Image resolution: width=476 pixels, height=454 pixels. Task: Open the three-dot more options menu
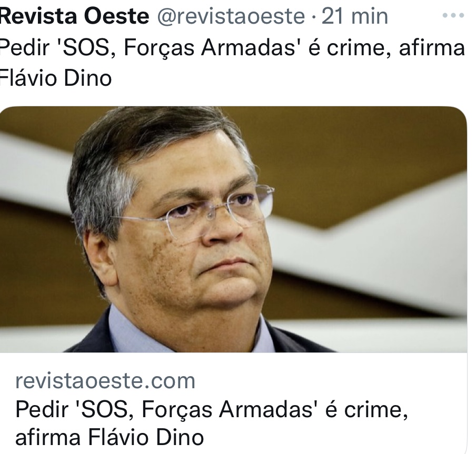[453, 15]
